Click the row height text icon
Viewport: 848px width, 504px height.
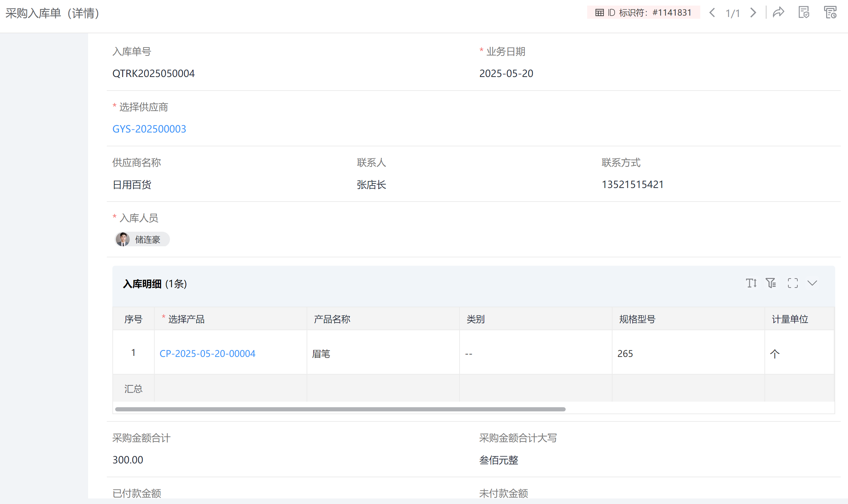tap(751, 283)
